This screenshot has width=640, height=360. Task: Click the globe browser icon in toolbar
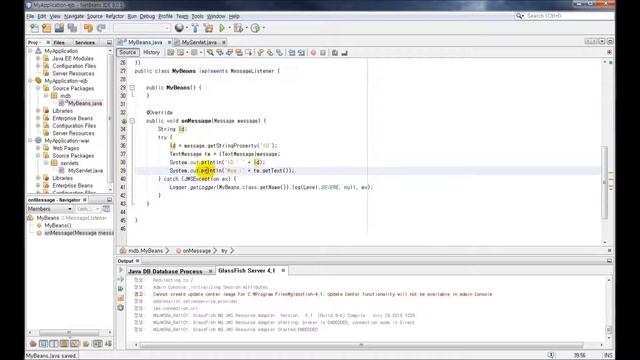click(x=179, y=28)
